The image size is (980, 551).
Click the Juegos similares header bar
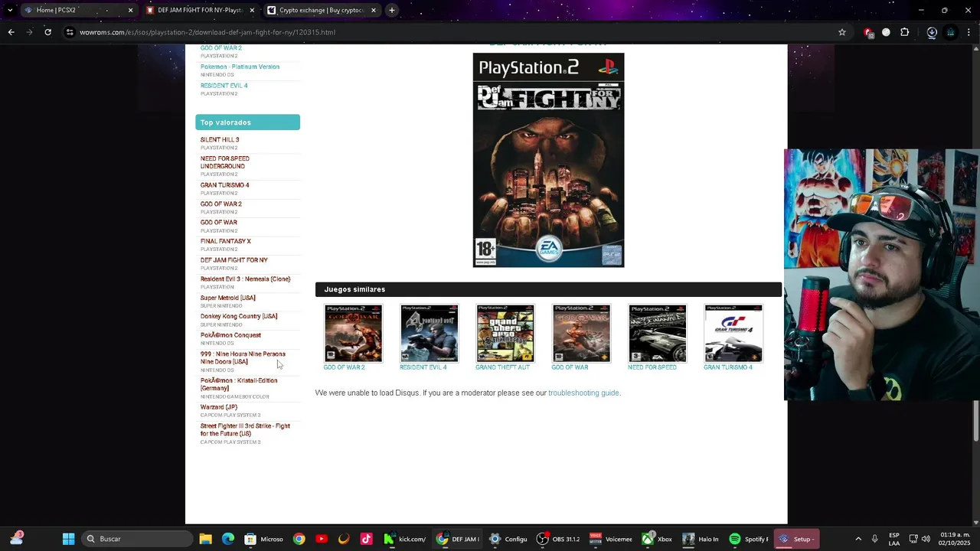pos(548,289)
